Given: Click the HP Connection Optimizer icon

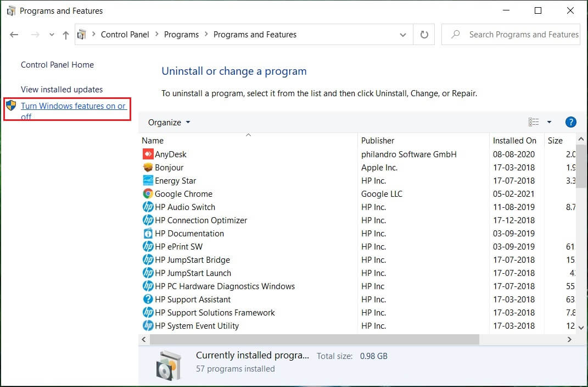Looking at the screenshot, I should point(148,220).
